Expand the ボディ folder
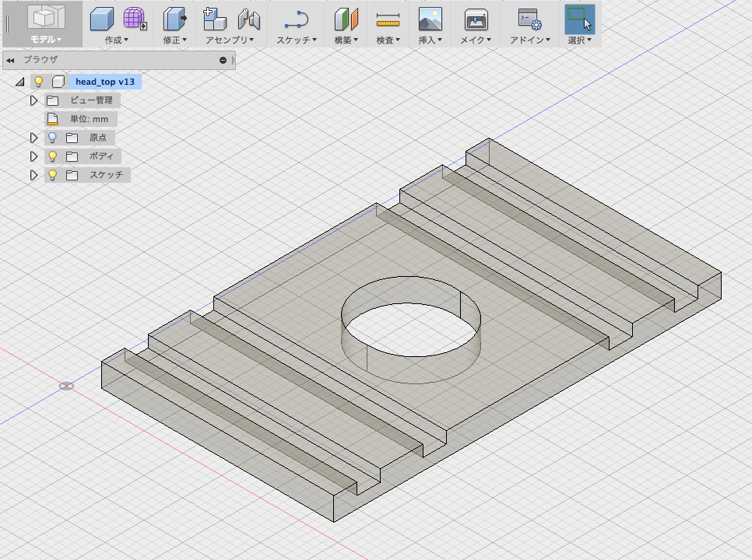 pos(33,156)
